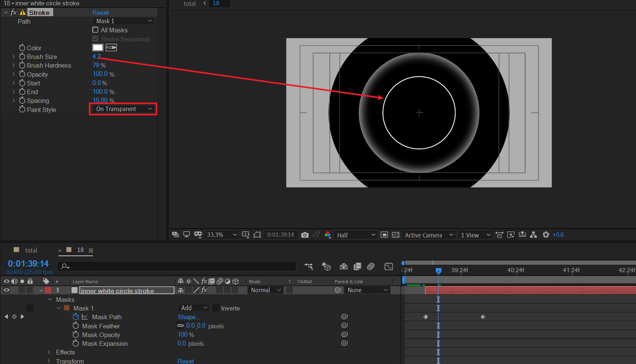Open the Path Mask 1 dropdown
This screenshot has width=636, height=364.
[x=124, y=21]
